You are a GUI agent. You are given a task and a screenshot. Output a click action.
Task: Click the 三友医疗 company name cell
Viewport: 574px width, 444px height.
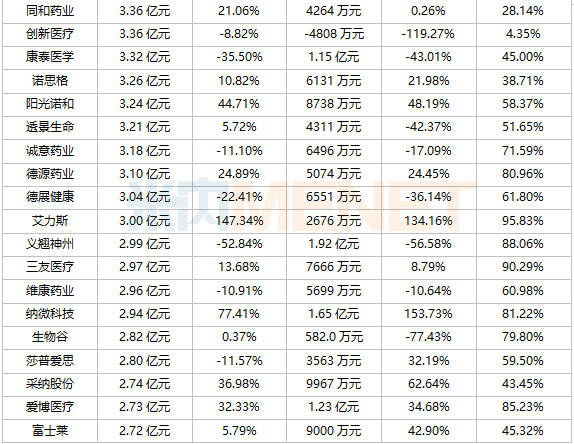pos(50,267)
